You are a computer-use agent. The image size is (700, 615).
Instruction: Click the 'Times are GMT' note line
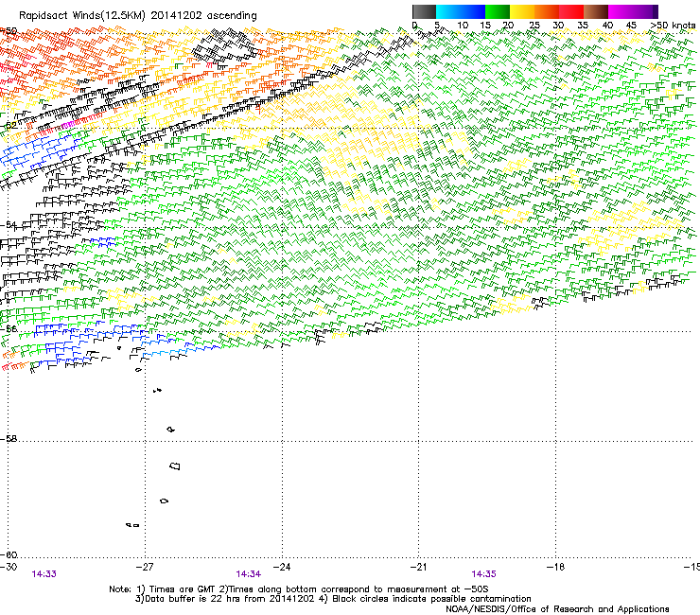click(x=299, y=589)
